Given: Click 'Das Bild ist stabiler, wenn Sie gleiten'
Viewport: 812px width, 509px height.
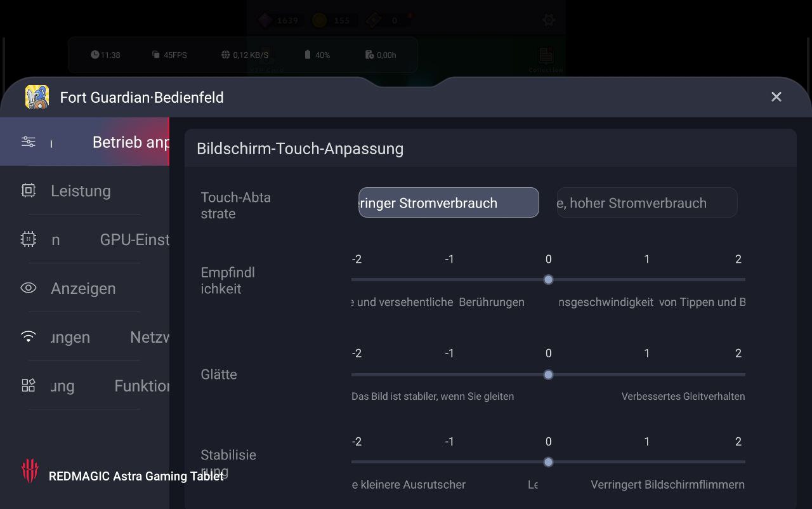Looking at the screenshot, I should 433,396.
